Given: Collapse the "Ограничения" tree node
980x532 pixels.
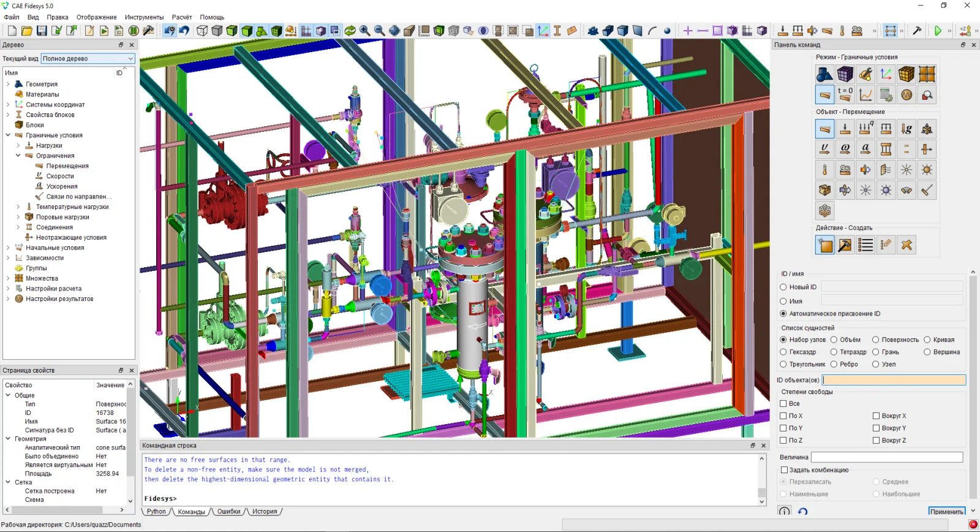Looking at the screenshot, I should [18, 156].
